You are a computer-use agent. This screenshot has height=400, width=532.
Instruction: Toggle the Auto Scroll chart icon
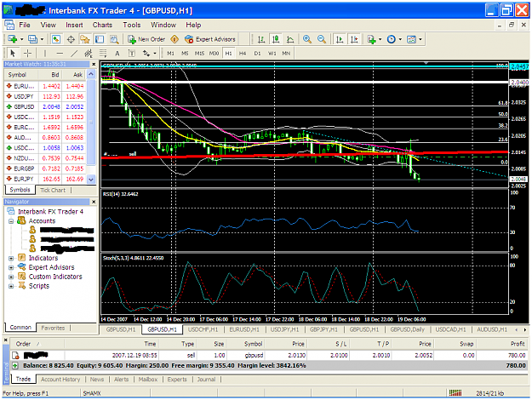(x=340, y=39)
